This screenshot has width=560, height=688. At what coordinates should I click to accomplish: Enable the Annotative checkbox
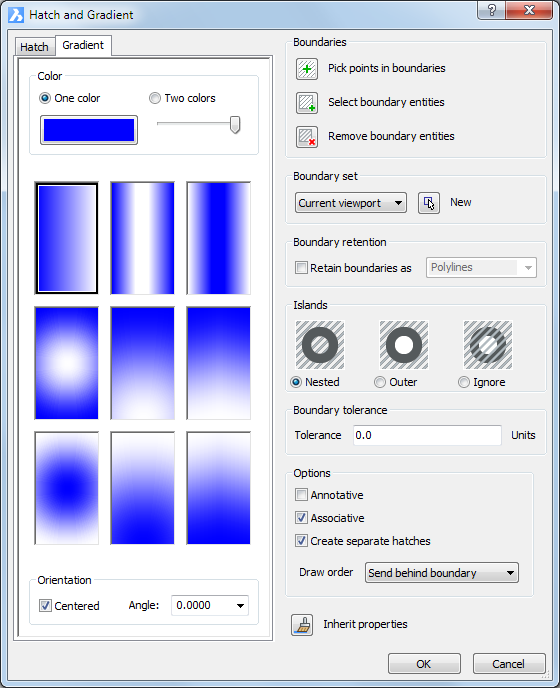301,494
